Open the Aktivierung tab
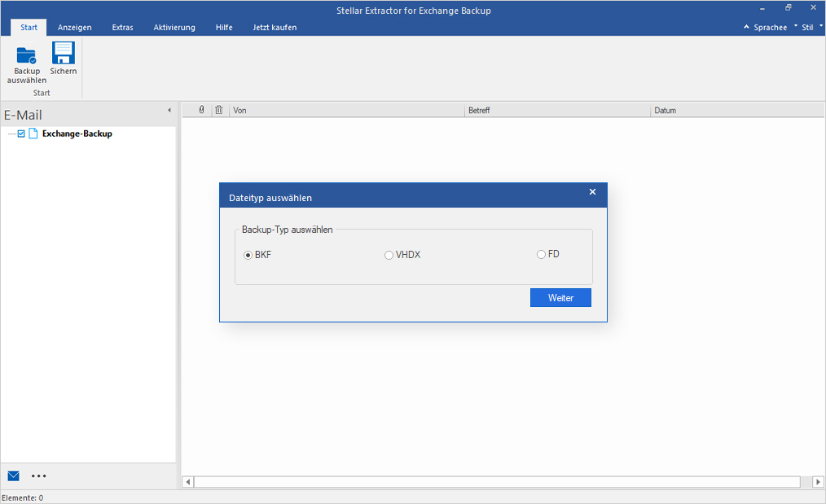This screenshot has height=504, width=826. tap(174, 27)
